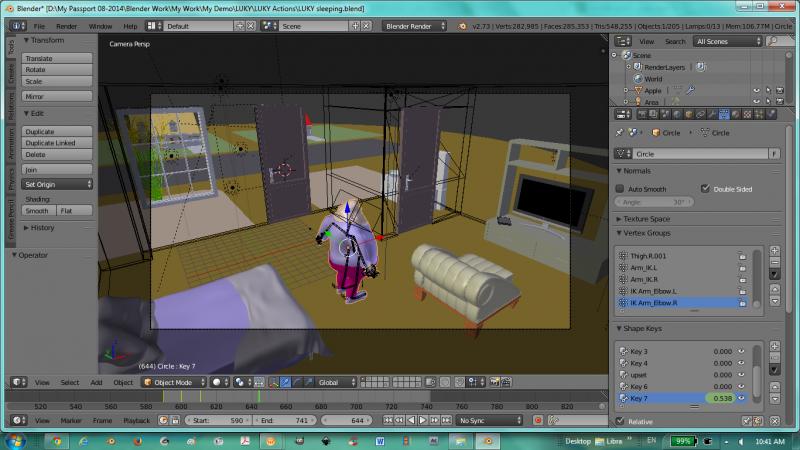Image resolution: width=800 pixels, height=450 pixels.
Task: Open the Set Origin dropdown
Action: point(57,184)
